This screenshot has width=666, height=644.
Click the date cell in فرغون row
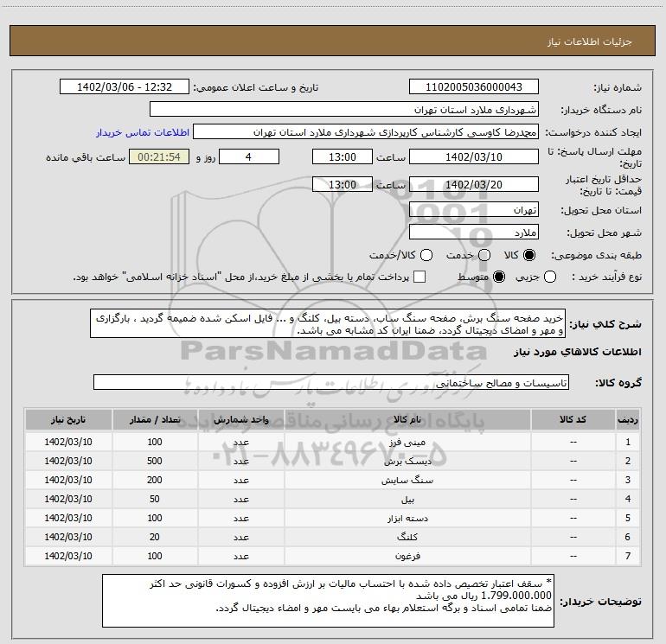[68, 556]
